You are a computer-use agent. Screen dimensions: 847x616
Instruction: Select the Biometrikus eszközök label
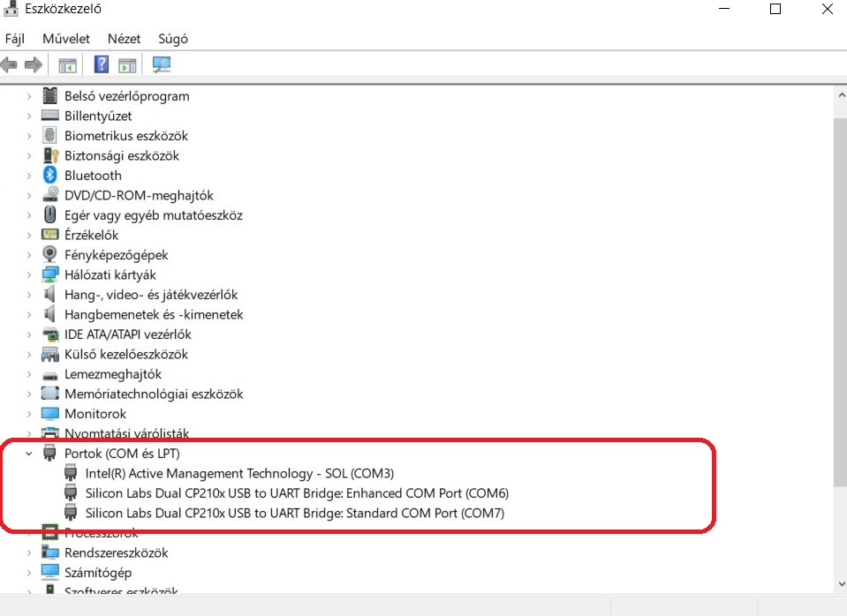coord(126,136)
